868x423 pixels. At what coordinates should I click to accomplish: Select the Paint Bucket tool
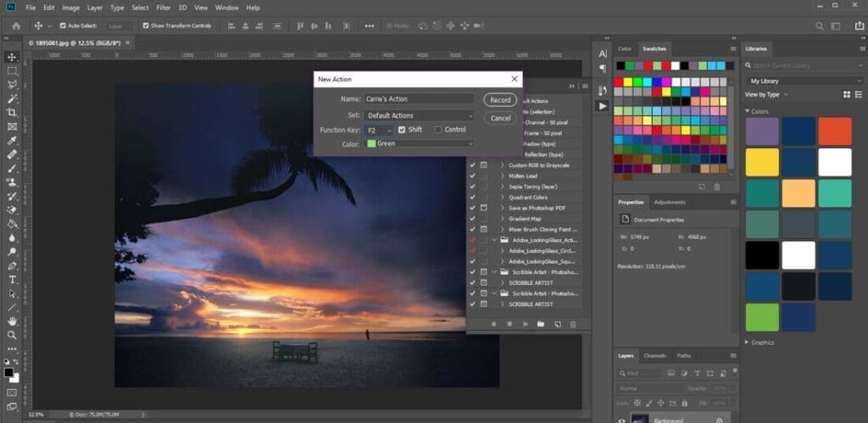pos(12,225)
